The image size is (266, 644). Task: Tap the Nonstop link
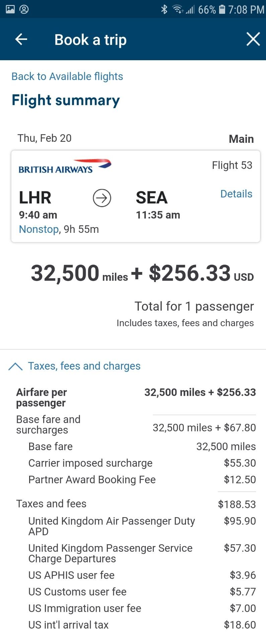click(39, 229)
